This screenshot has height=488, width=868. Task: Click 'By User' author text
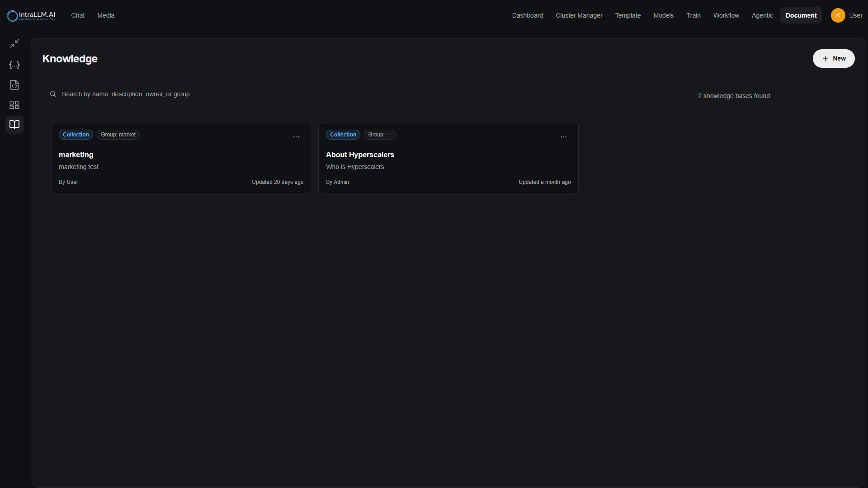(68, 182)
